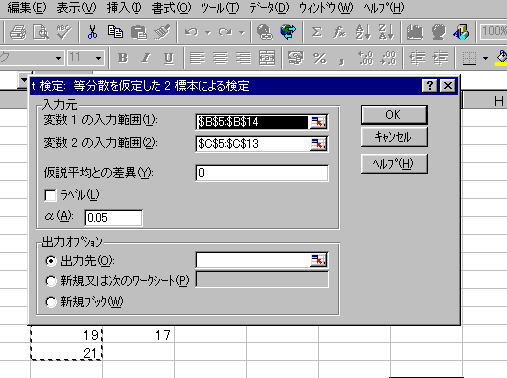Toggle Bold formatting button
Screen dimensions: 507x378
tap(123, 58)
